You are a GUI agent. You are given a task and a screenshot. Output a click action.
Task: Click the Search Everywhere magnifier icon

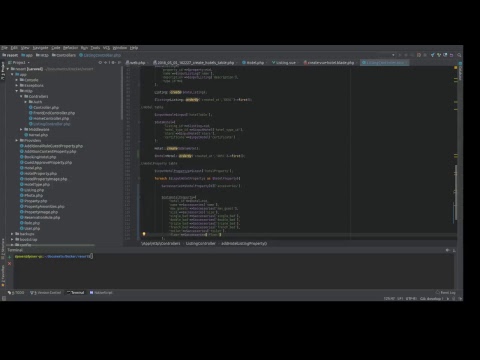tap(459, 55)
